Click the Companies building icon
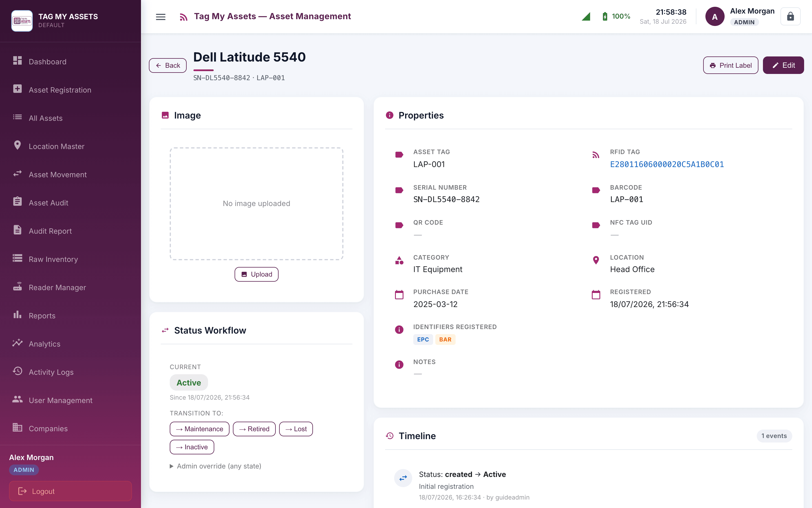 [17, 427]
